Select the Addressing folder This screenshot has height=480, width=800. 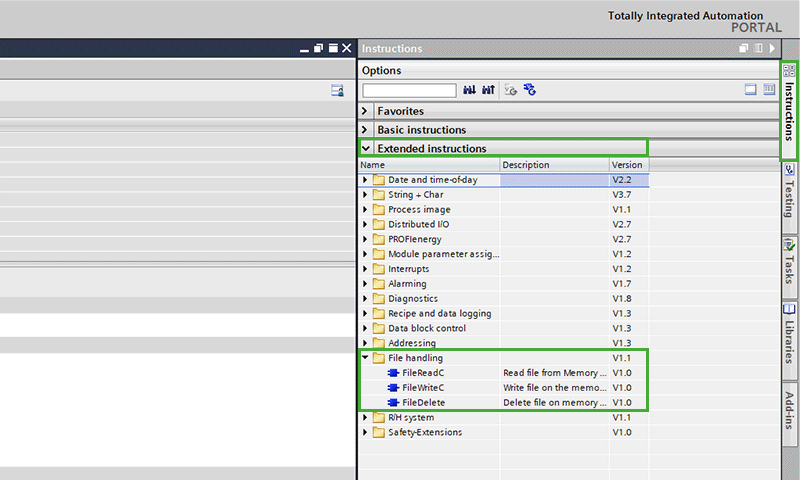tap(412, 343)
